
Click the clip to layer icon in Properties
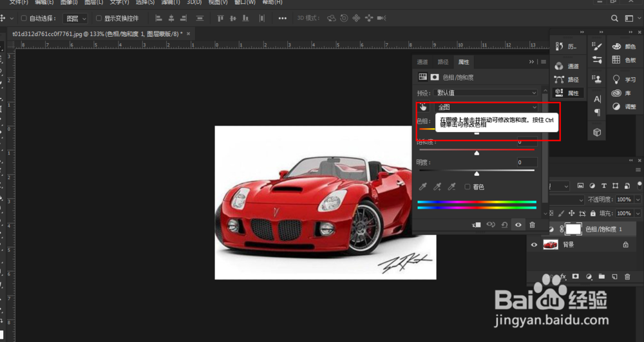(x=477, y=225)
